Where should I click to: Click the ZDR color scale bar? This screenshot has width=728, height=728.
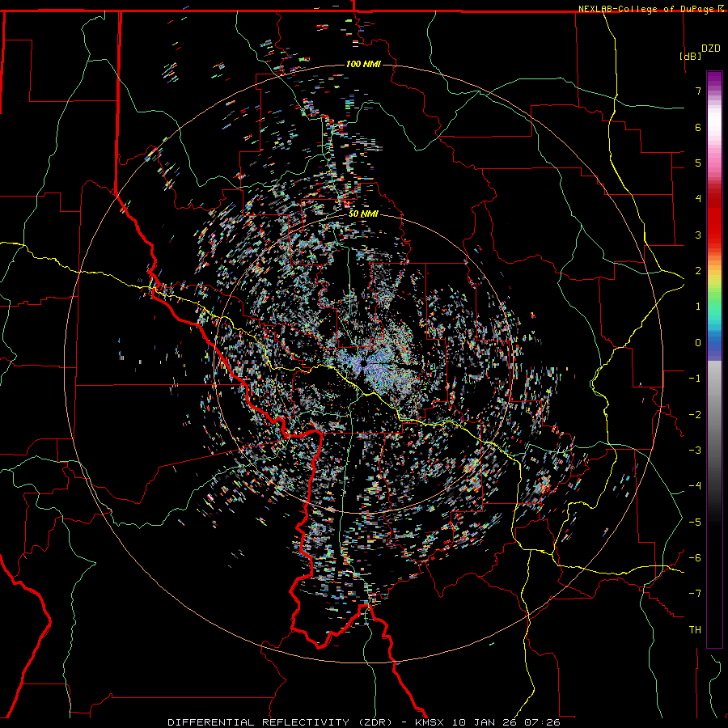[714, 359]
